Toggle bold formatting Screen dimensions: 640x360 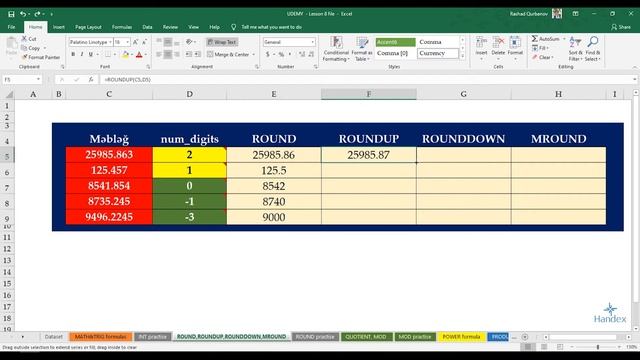[x=73, y=54]
